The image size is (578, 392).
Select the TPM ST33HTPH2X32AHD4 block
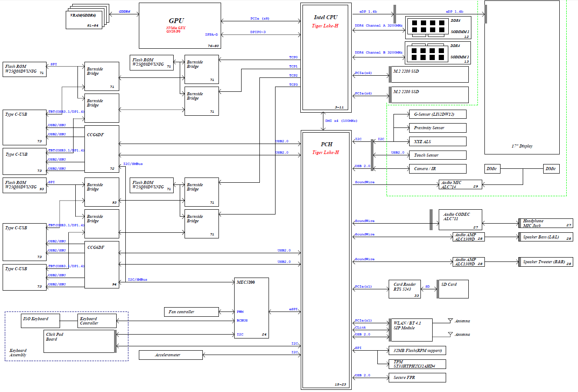click(x=417, y=364)
